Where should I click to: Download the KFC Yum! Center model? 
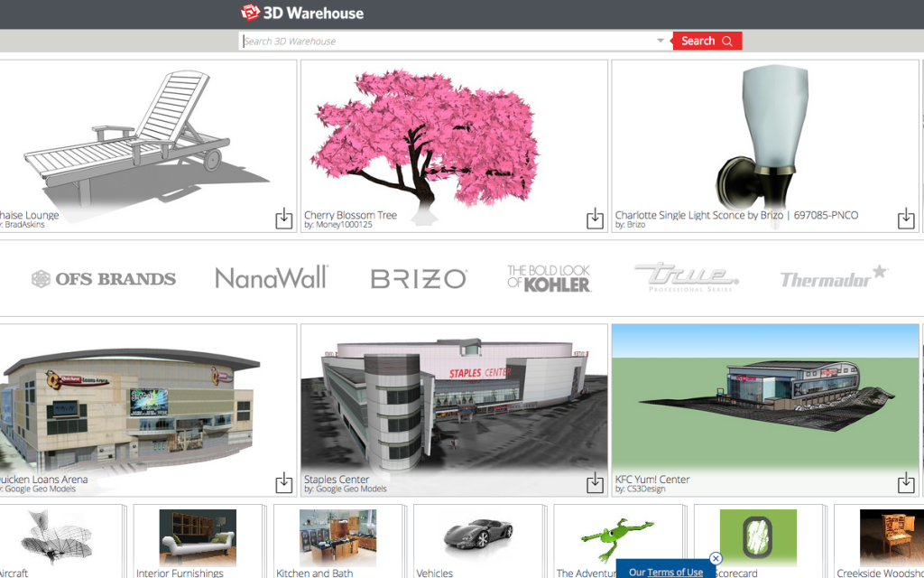pos(906,482)
